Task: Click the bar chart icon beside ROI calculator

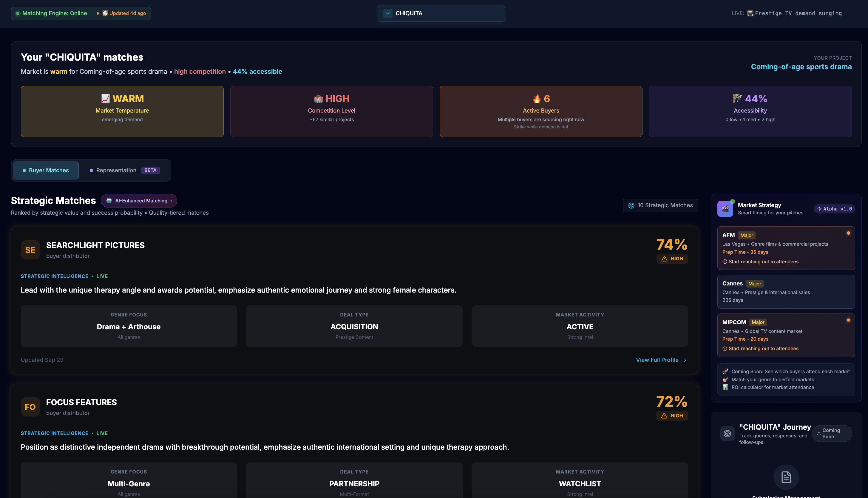Action: click(x=725, y=388)
